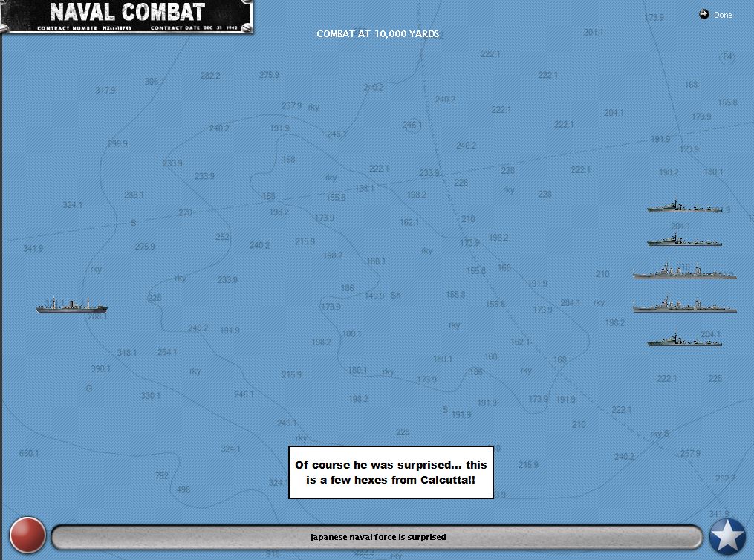Click the depth marking 792
The height and width of the screenshot is (560, 754).
162,475
